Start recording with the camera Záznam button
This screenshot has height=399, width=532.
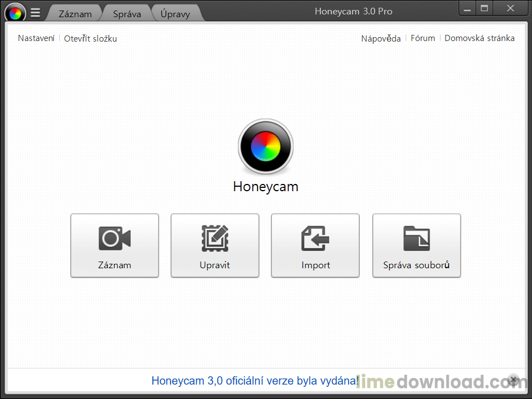[x=115, y=245]
